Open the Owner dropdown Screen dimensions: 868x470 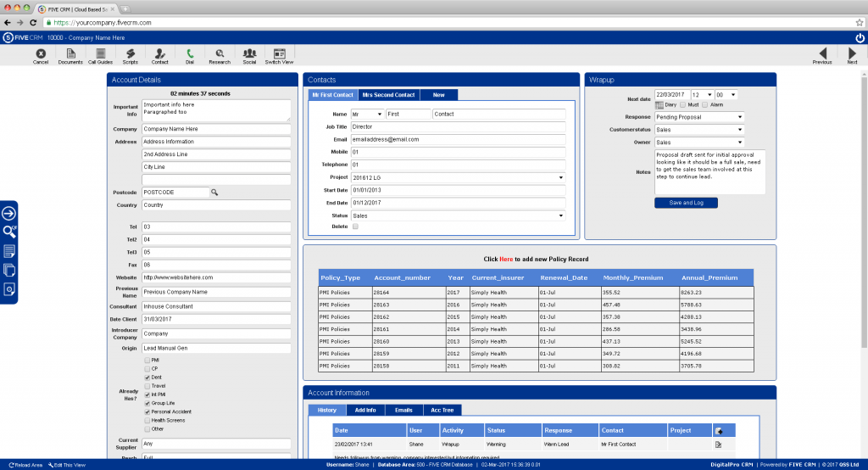(699, 143)
